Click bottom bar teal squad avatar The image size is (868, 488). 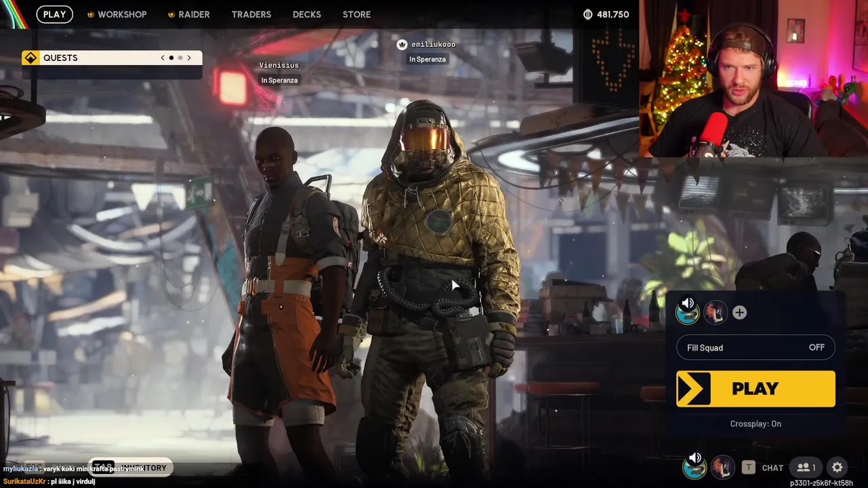click(694, 468)
